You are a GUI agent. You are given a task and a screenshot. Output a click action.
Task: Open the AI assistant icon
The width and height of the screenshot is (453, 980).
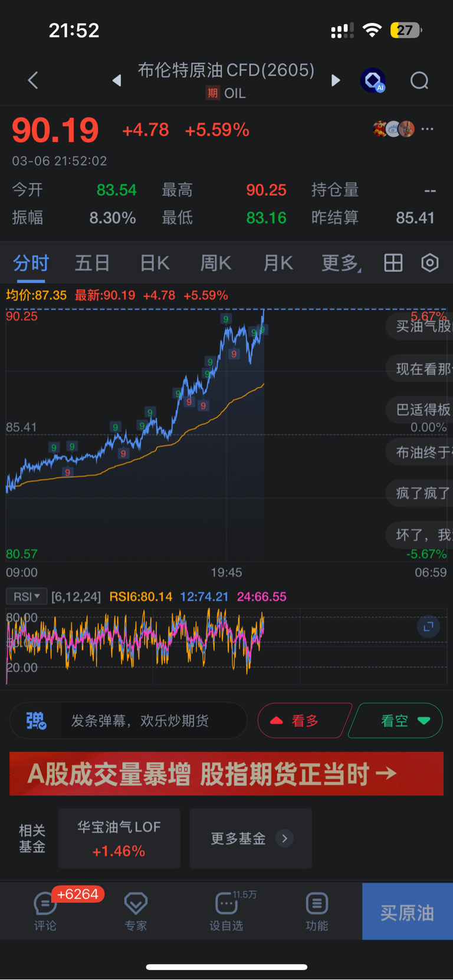(373, 80)
